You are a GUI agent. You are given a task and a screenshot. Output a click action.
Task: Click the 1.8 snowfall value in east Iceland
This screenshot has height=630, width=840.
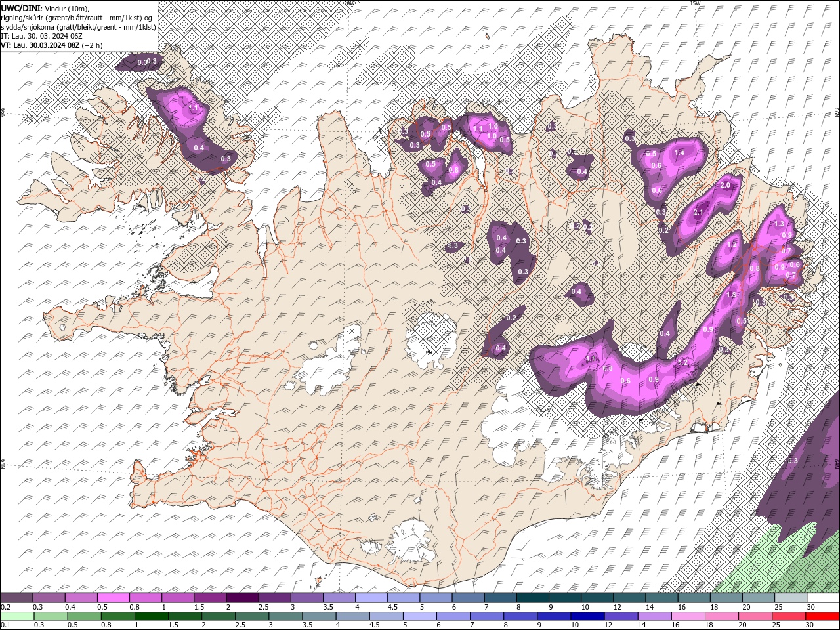pos(732,295)
